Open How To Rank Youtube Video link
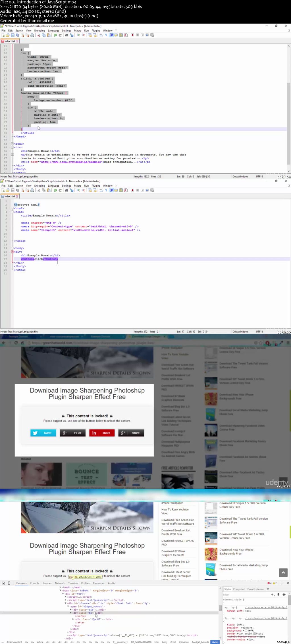This screenshot has height=644, width=291. click(175, 511)
